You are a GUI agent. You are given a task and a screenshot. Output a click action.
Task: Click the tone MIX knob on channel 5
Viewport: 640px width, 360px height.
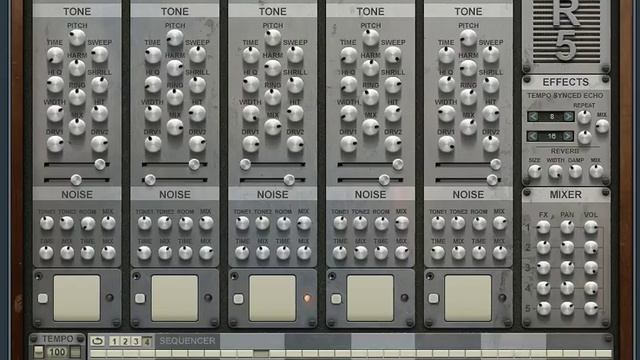(468, 127)
